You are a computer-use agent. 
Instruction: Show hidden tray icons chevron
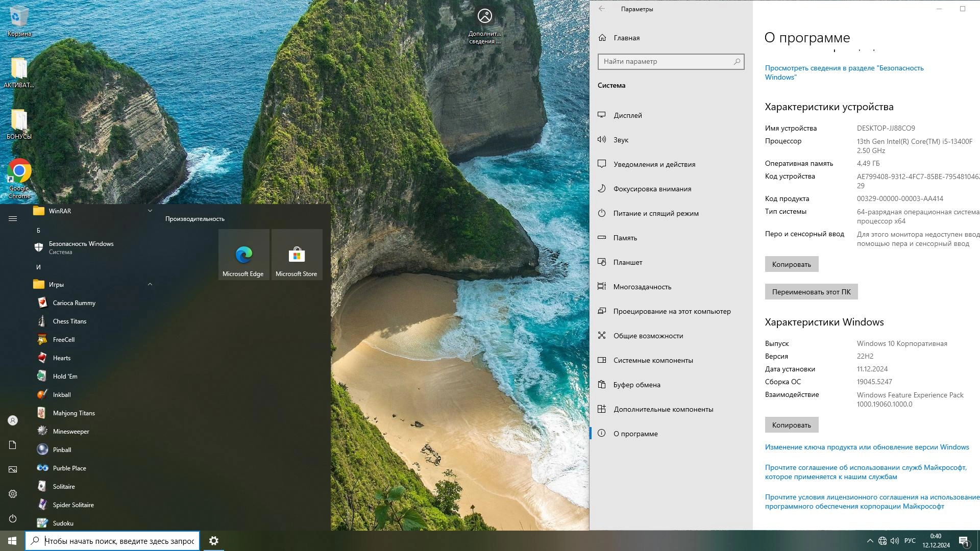pyautogui.click(x=870, y=541)
